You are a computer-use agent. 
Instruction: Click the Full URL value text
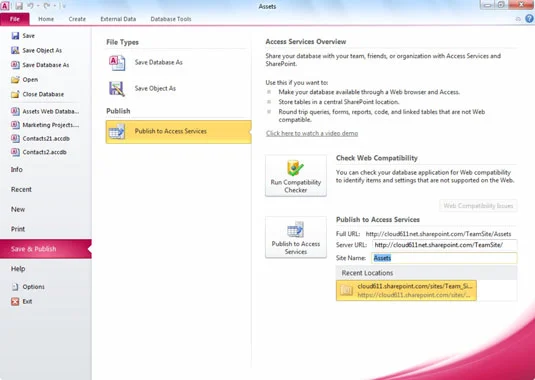438,234
